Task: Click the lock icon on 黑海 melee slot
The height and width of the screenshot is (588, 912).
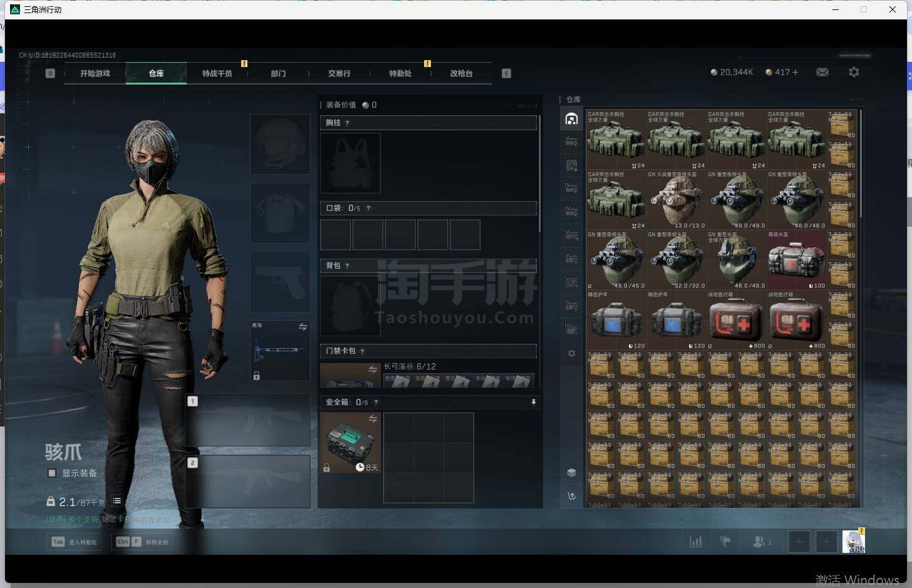Action: pyautogui.click(x=256, y=375)
